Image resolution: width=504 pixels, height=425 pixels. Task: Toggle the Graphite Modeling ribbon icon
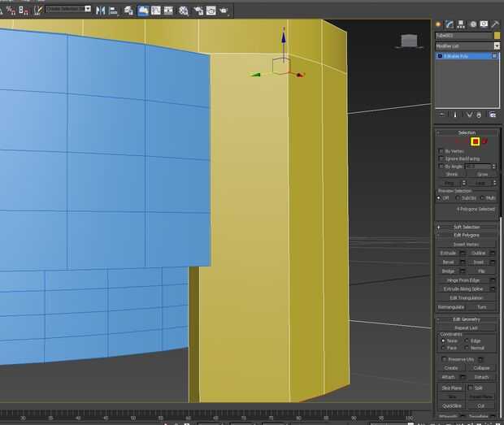[143, 11]
